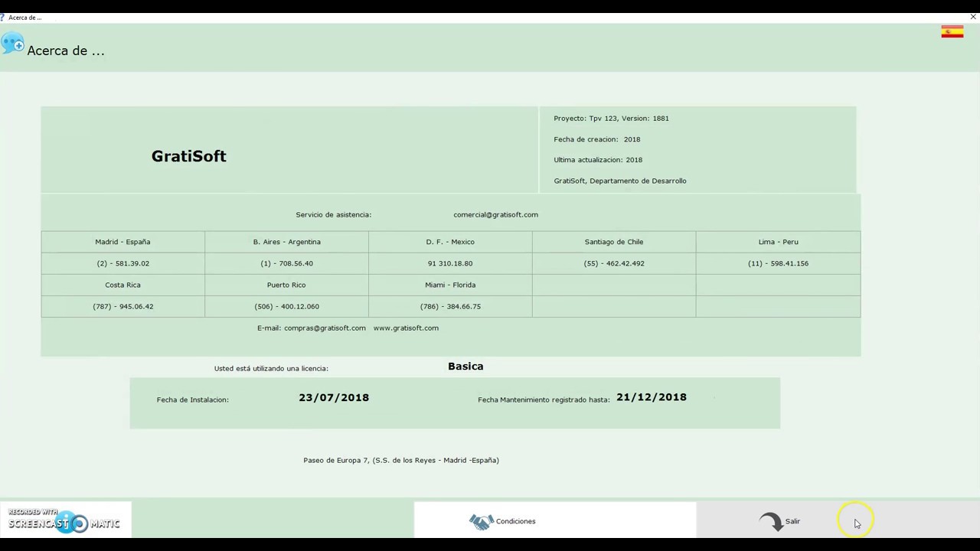The height and width of the screenshot is (551, 980).
Task: Close the Acerca de window
Action: click(x=973, y=17)
